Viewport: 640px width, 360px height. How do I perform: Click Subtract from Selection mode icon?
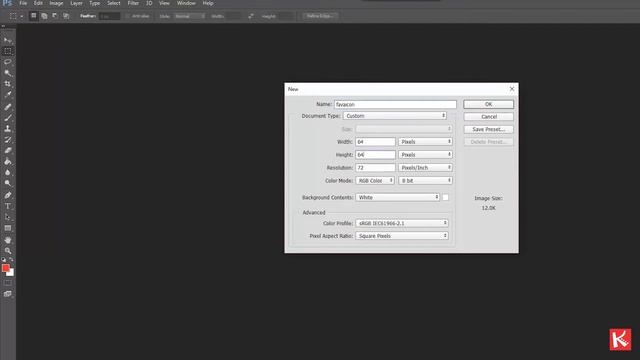coord(55,16)
